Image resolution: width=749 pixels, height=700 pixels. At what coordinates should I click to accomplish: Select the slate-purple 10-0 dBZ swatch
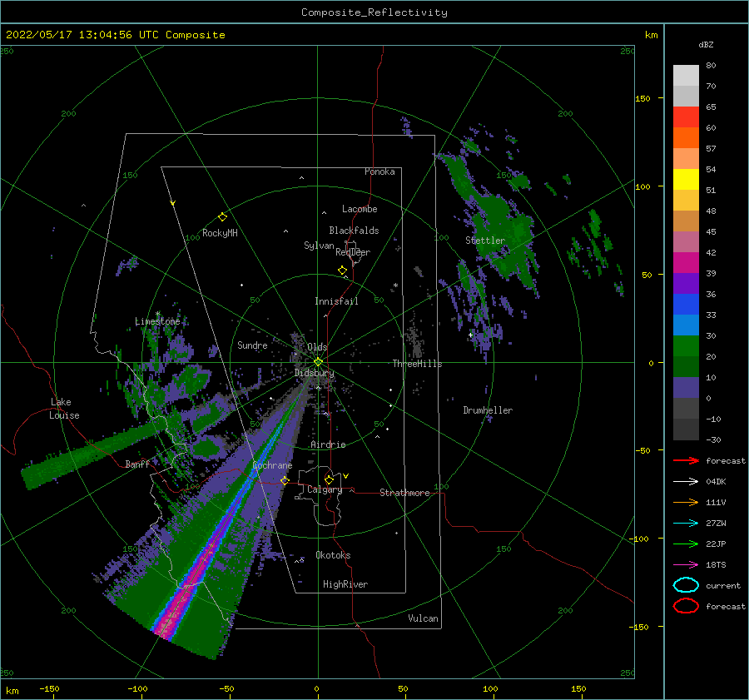pos(686,388)
